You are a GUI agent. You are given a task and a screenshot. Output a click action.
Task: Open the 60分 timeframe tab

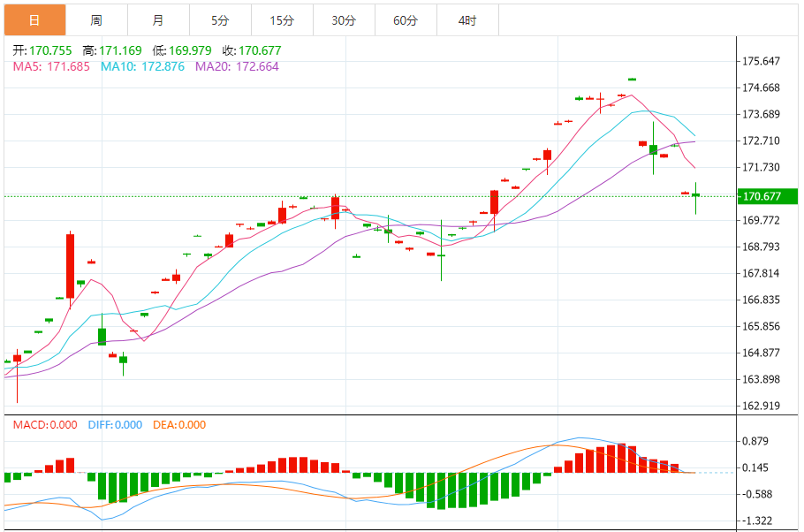tap(406, 20)
